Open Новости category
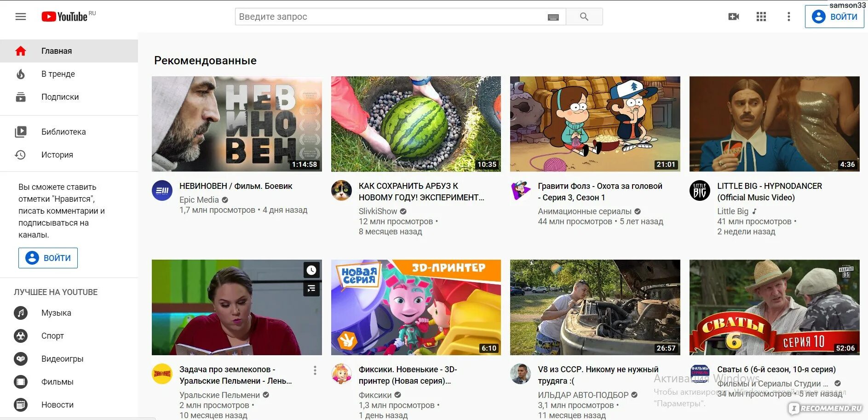This screenshot has width=868, height=420. click(69, 405)
